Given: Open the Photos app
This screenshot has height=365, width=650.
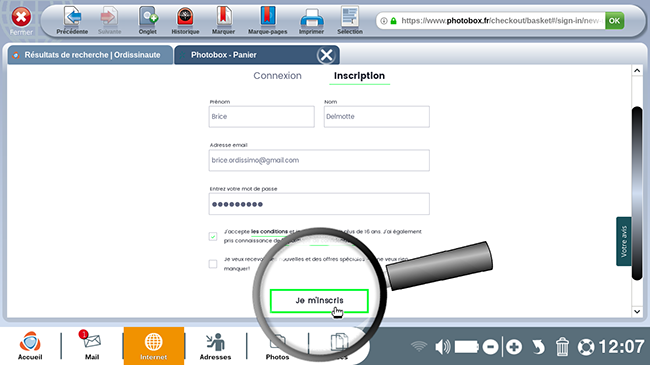Looking at the screenshot, I should tap(277, 346).
